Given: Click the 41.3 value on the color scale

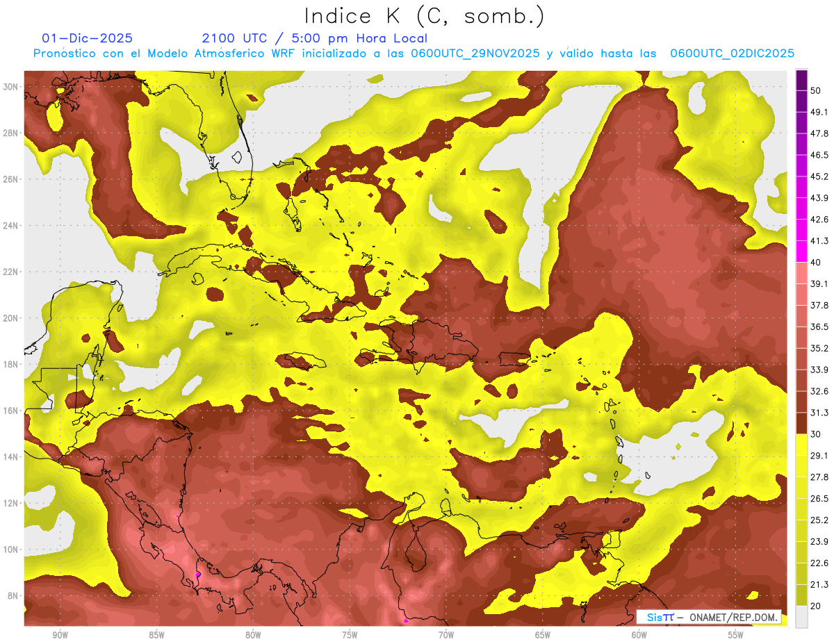Looking at the screenshot, I should tap(820, 241).
